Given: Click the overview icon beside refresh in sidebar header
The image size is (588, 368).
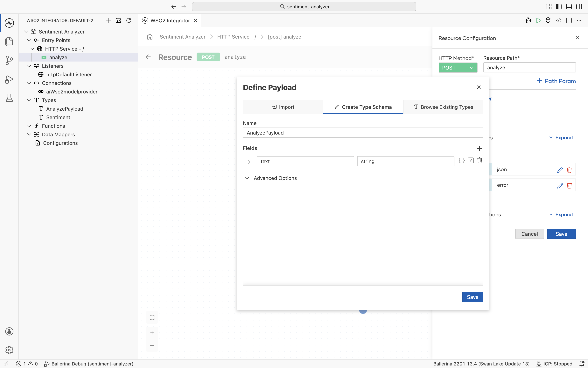Looking at the screenshot, I should pos(119,20).
